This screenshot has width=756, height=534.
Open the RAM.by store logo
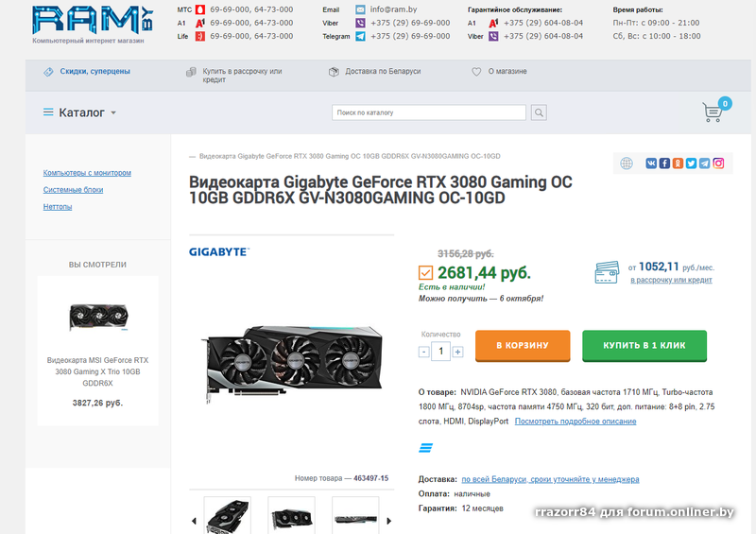pos(93,20)
